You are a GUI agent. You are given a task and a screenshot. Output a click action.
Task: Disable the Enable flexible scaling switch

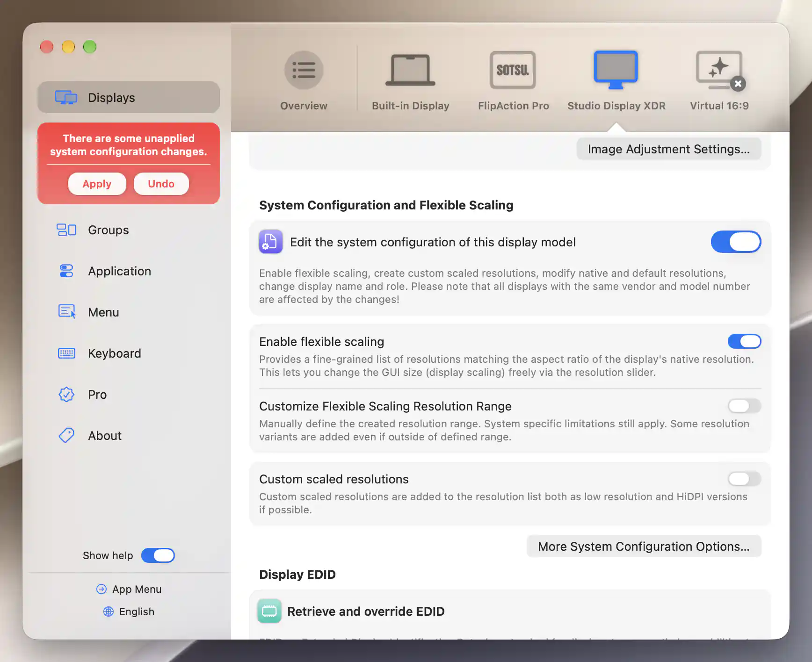click(744, 341)
